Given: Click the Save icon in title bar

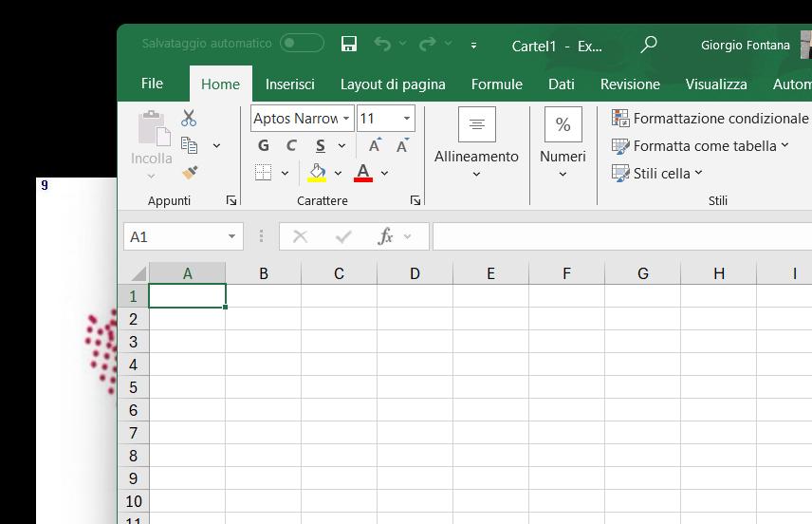Looking at the screenshot, I should pos(349,44).
